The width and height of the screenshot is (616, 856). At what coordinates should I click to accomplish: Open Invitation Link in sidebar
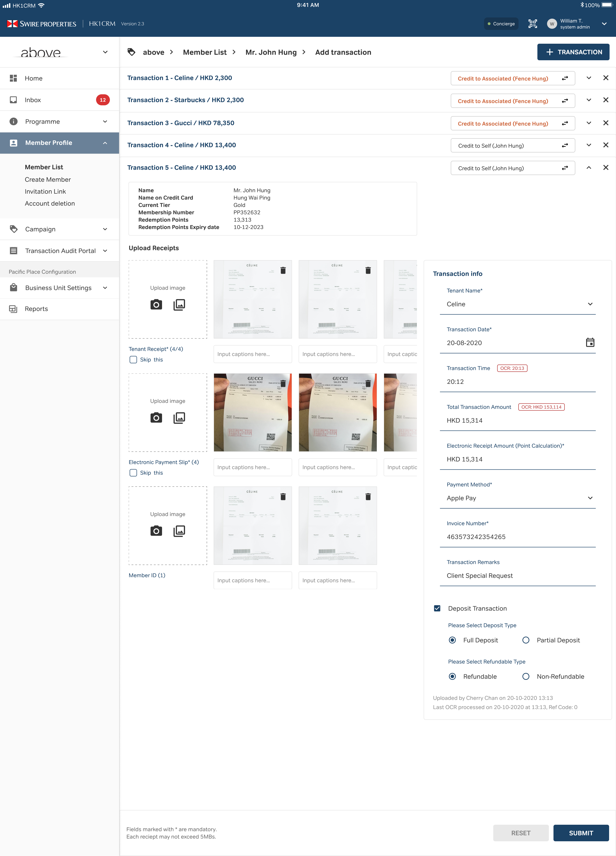(45, 192)
